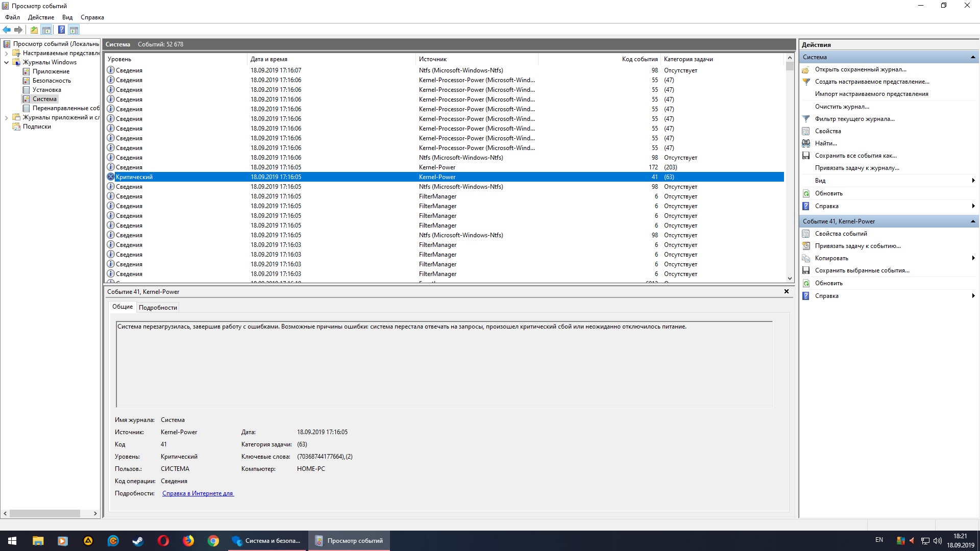The image size is (980, 551).
Task: Click the back arrow toolbar icon
Action: tap(7, 30)
